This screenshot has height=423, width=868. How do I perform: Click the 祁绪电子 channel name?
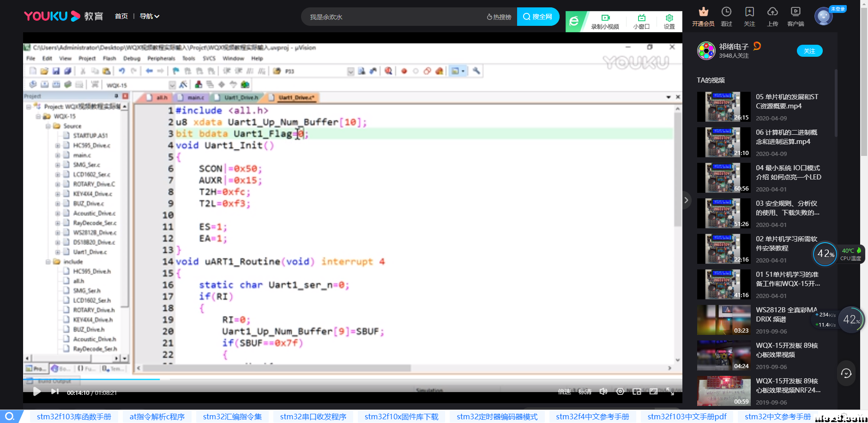point(734,47)
